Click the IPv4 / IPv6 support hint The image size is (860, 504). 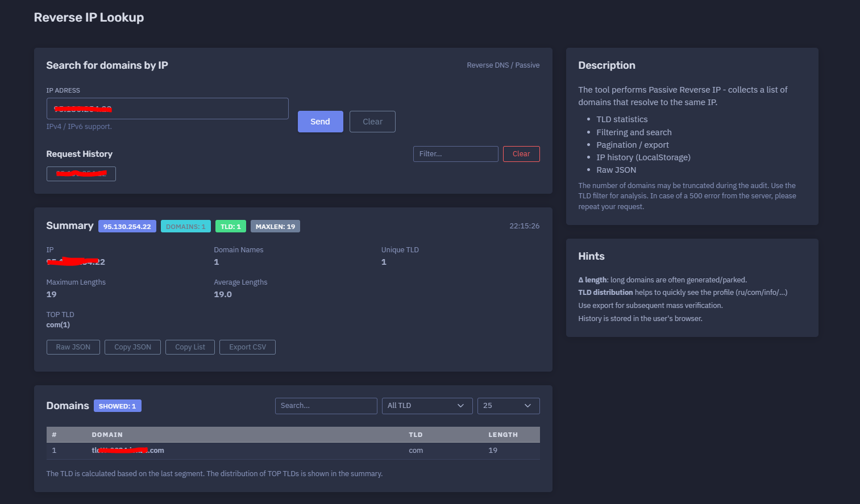click(79, 127)
